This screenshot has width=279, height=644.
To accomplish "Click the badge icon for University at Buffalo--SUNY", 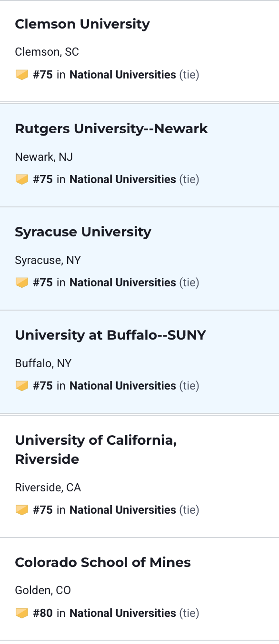I will (22, 386).
